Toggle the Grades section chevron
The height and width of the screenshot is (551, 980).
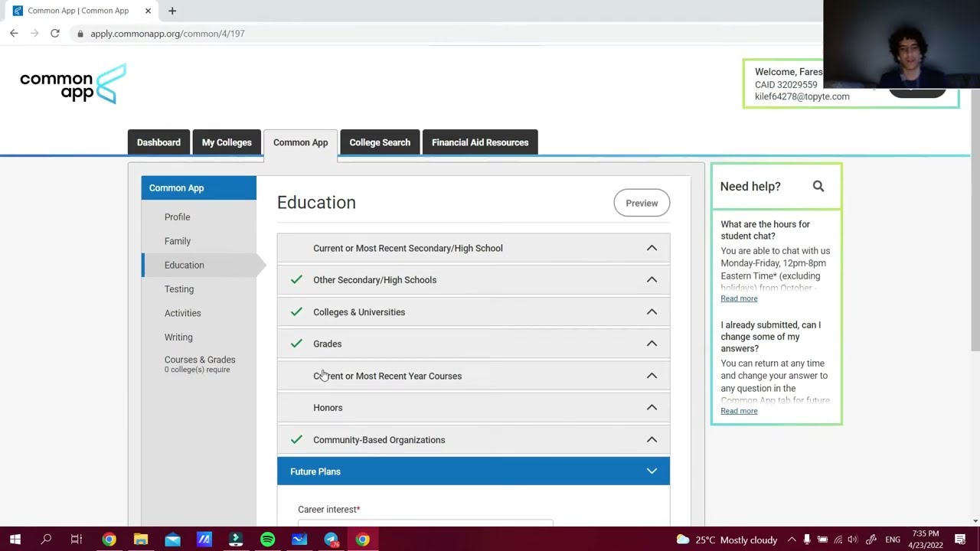(x=652, y=344)
